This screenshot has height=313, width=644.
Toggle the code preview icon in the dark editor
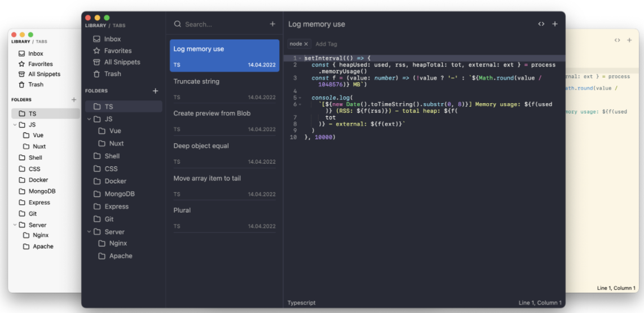541,24
